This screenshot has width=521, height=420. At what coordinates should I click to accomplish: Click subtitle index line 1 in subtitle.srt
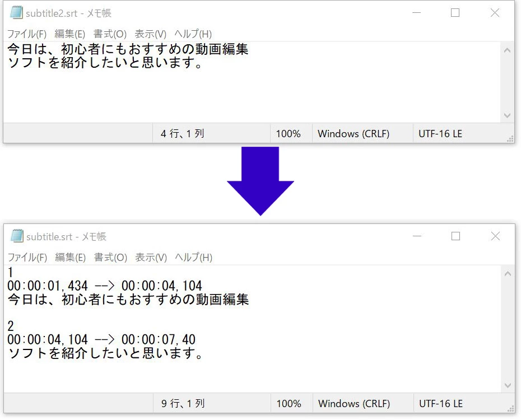(11, 272)
